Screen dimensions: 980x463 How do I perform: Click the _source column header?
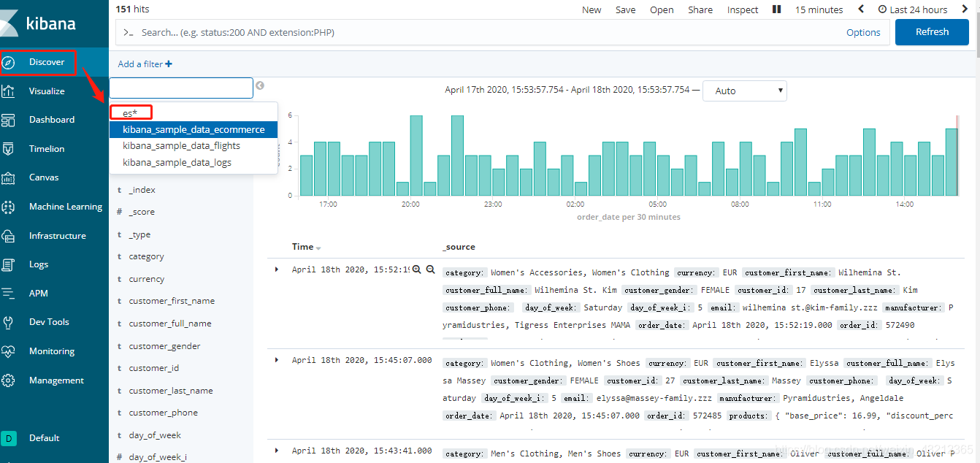(459, 248)
